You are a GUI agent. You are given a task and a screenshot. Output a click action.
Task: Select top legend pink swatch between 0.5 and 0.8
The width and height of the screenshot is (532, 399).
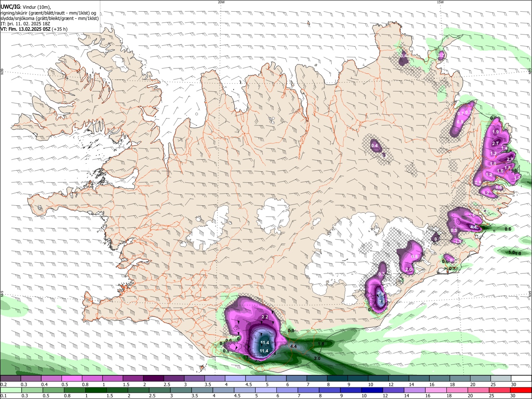coord(72,379)
